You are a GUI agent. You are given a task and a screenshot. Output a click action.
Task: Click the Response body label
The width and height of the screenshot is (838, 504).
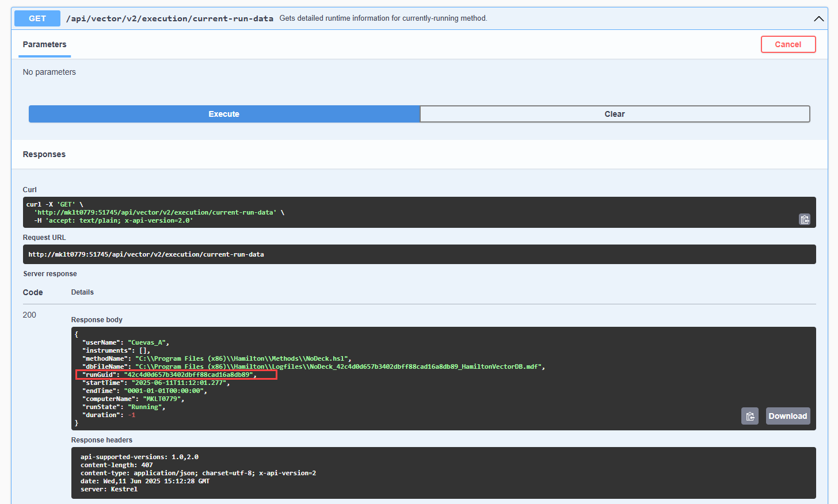tap(97, 320)
